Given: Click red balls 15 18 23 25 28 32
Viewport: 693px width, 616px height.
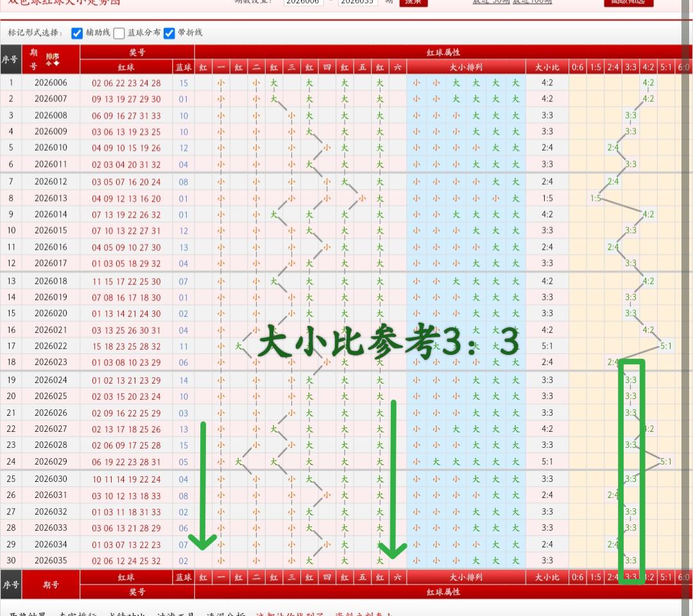Looking at the screenshot, I should pyautogui.click(x=126, y=346).
